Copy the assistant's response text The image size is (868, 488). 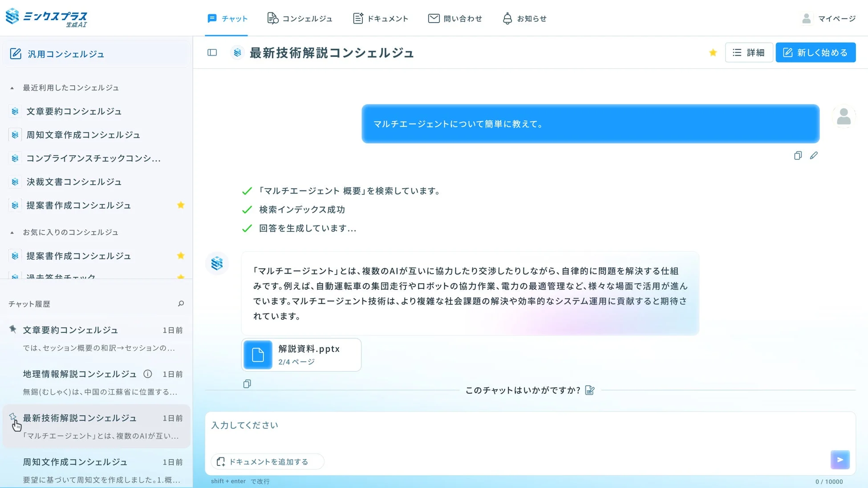(247, 383)
